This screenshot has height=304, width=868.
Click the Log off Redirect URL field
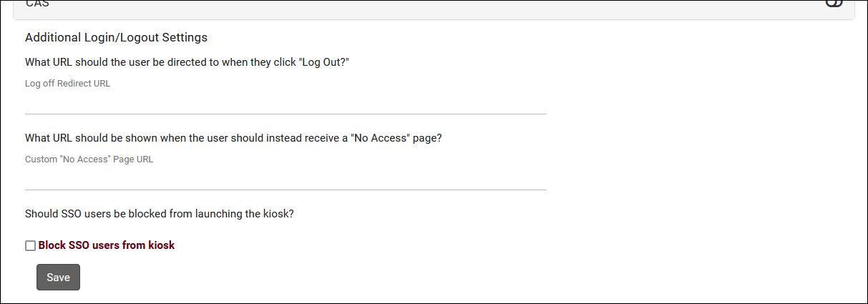tap(286, 103)
